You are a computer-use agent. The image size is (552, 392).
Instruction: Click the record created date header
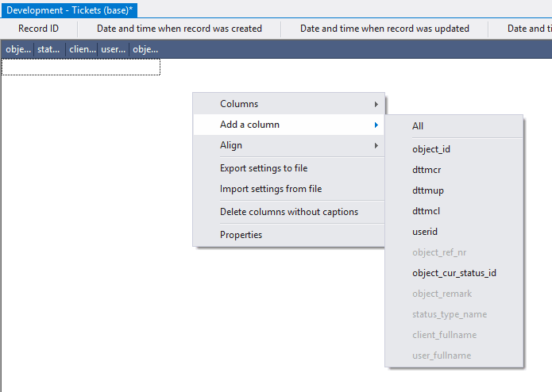pyautogui.click(x=179, y=29)
